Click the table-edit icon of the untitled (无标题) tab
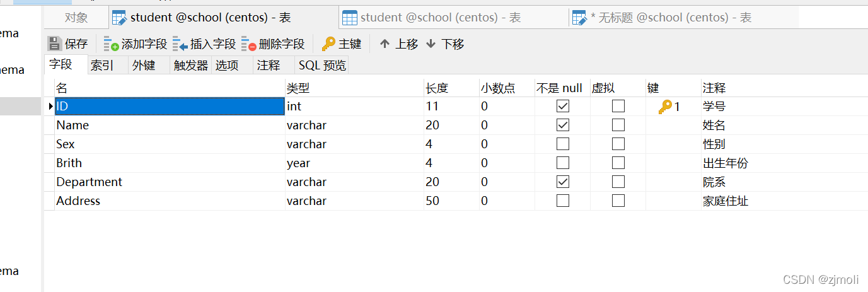Image resolution: width=868 pixels, height=292 pixels. (x=579, y=18)
